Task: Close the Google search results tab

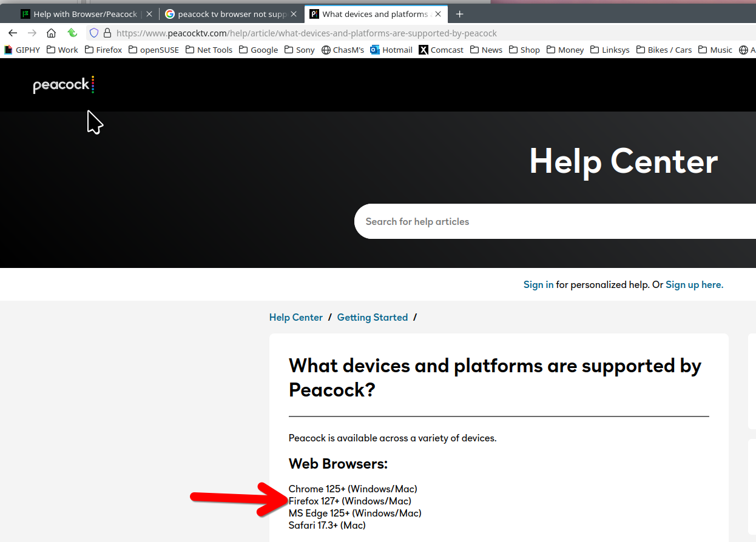Action: (294, 14)
